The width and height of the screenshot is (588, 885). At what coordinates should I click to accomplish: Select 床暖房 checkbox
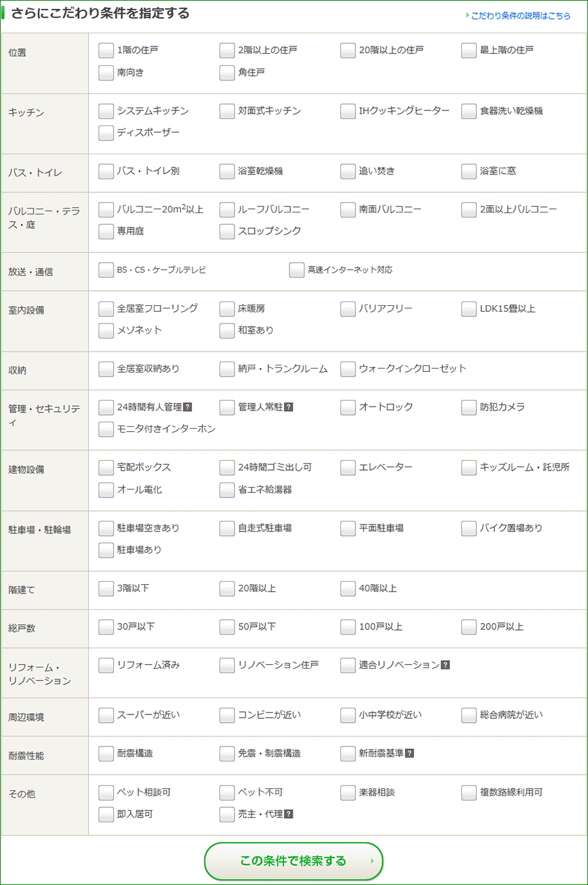[x=227, y=309]
